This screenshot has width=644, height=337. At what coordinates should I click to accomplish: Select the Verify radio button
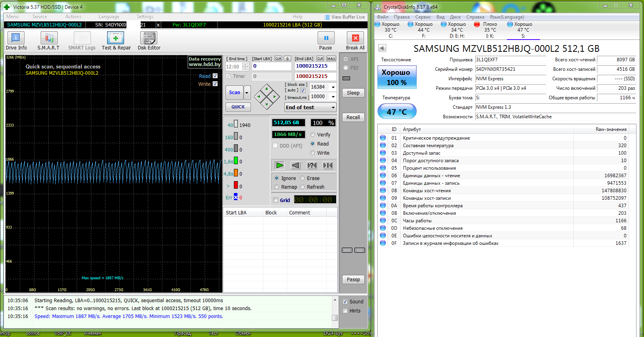313,135
